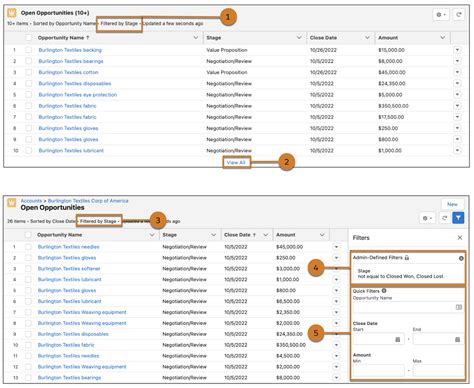The height and width of the screenshot is (388, 474).
Task: Select all rows checkbox in top list header
Action: tap(29, 38)
